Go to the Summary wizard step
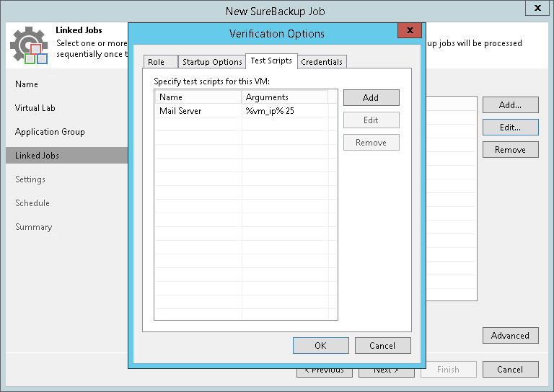 [x=34, y=227]
